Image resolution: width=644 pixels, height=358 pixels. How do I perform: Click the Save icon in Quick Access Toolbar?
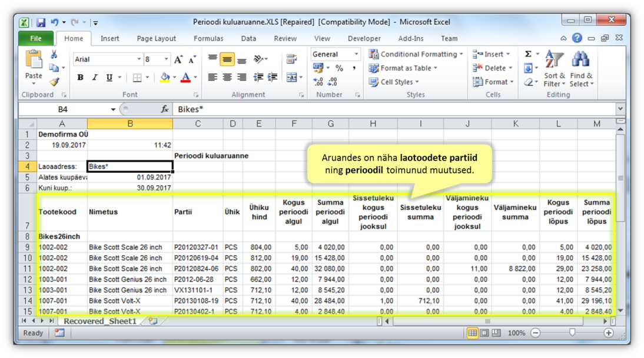[41, 22]
